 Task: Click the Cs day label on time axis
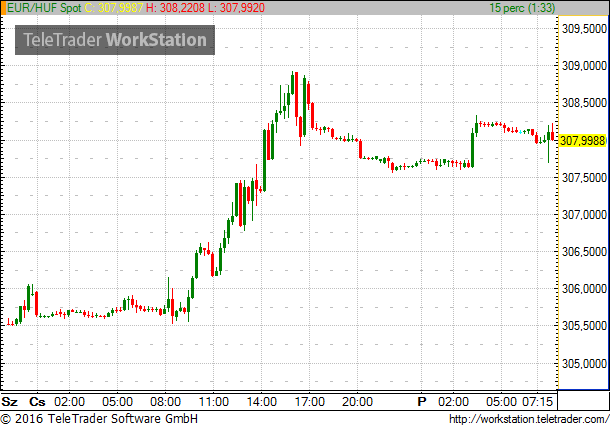click(x=37, y=401)
